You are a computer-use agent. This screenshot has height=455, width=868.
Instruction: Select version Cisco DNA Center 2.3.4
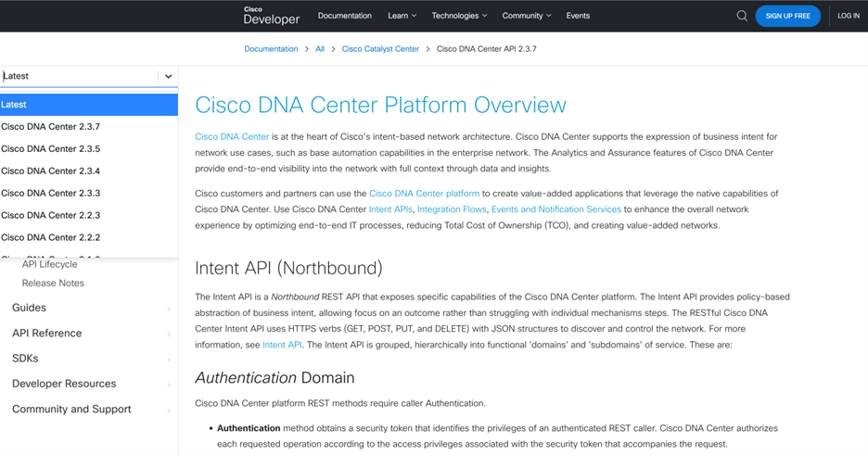[x=89, y=171]
